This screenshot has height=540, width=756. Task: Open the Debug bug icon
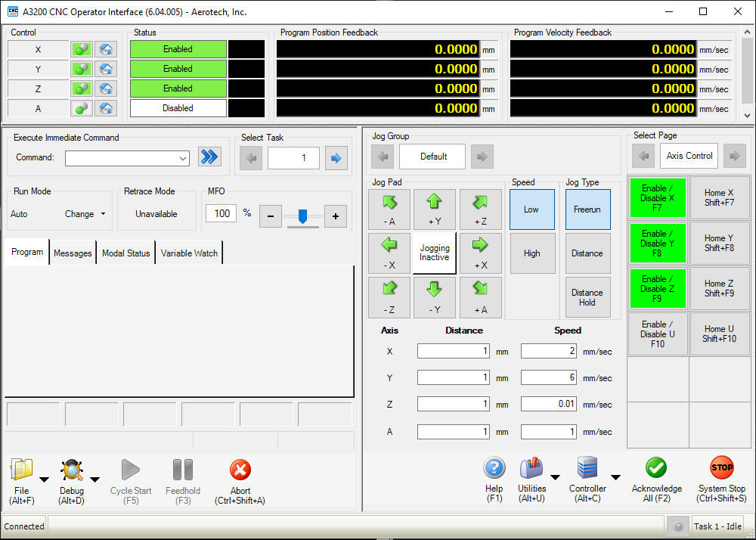72,470
